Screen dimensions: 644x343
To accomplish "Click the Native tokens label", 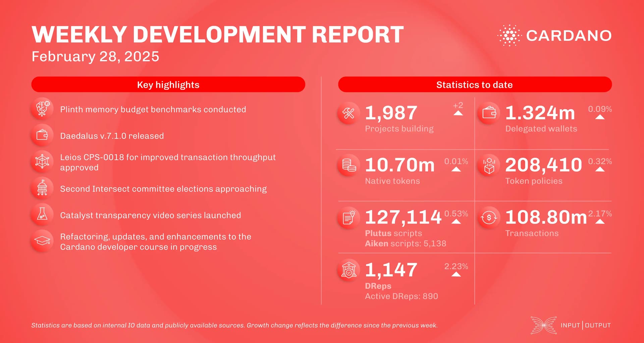I will [x=392, y=181].
